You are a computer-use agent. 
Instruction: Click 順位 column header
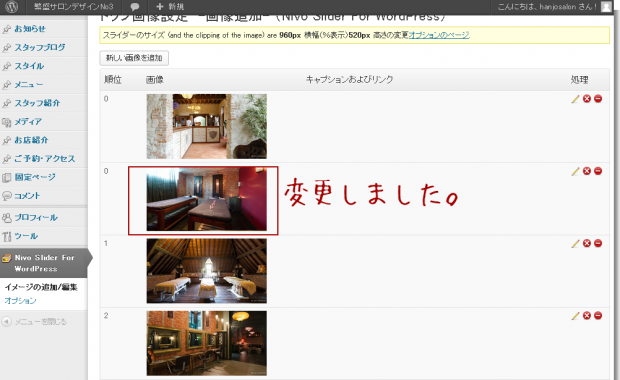click(x=113, y=79)
